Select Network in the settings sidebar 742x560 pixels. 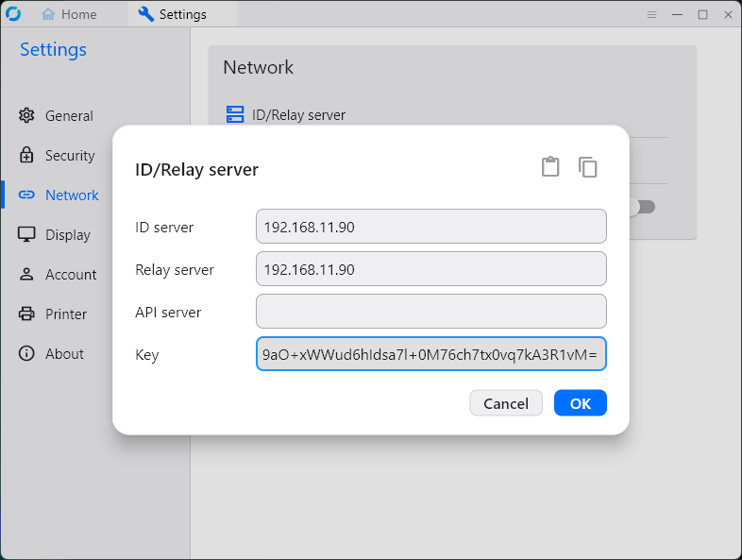pos(72,195)
